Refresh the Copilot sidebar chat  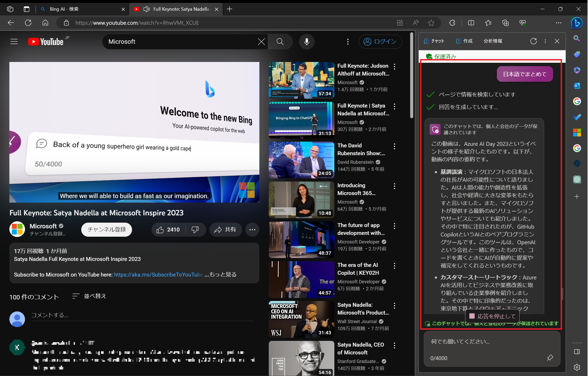coord(533,41)
